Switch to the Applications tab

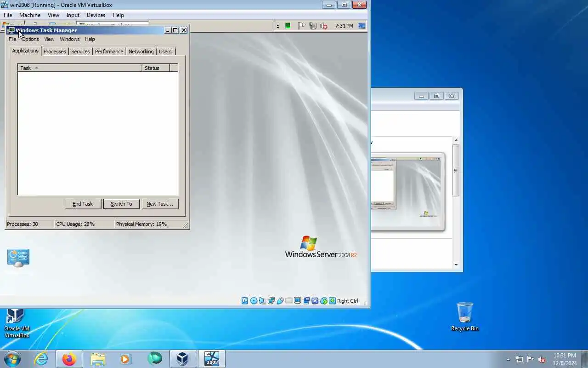click(25, 51)
